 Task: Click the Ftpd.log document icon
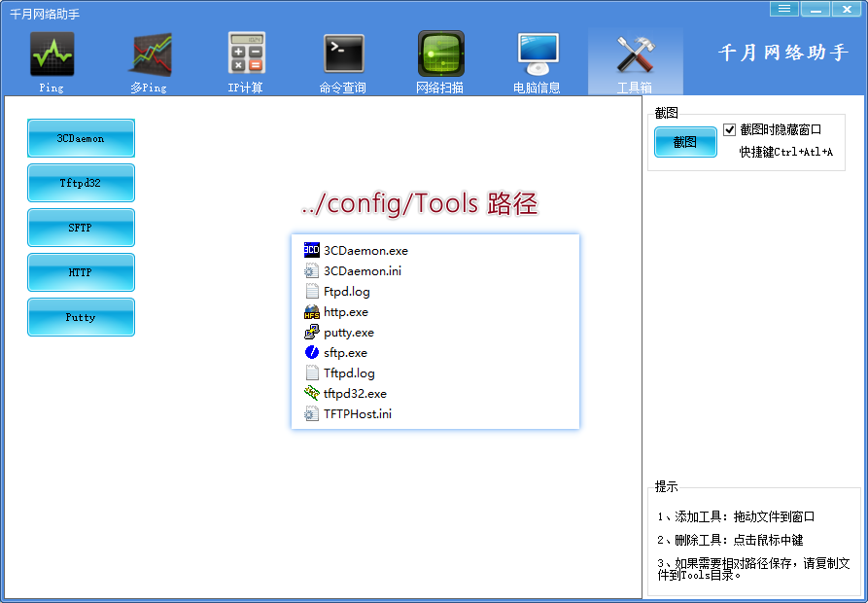[x=312, y=291]
